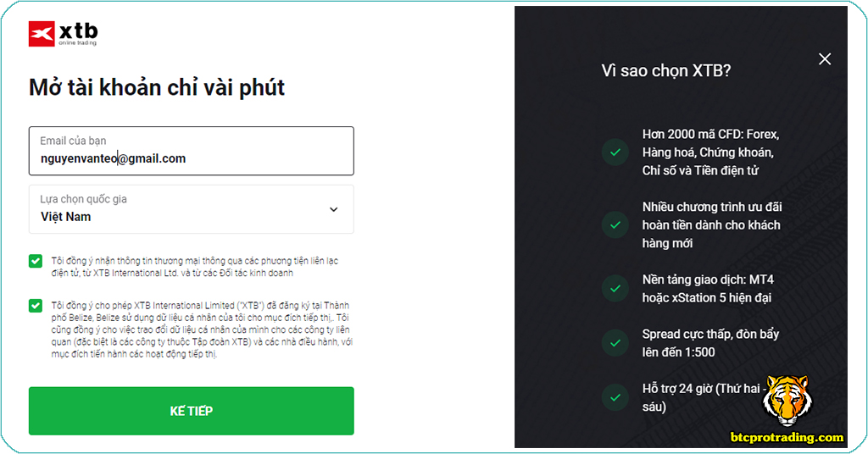Uncheck the commercial information consent checkbox
The height and width of the screenshot is (454, 868).
point(36,261)
